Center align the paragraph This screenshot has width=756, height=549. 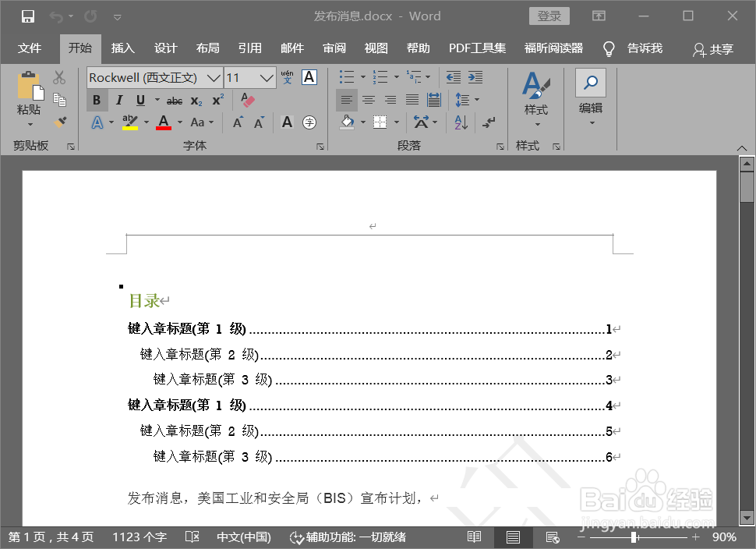click(x=368, y=100)
